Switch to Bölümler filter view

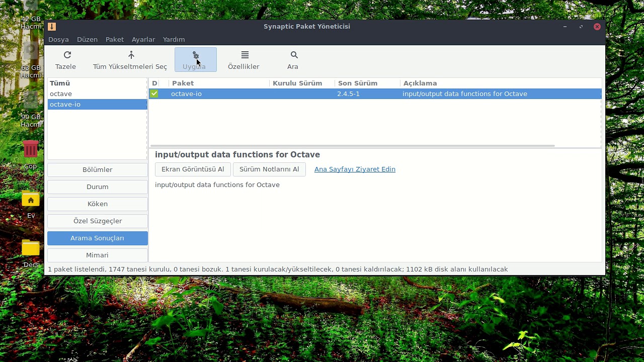click(x=98, y=170)
